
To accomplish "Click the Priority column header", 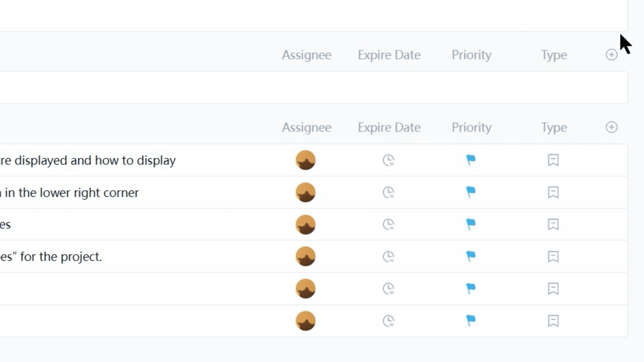I will tap(471, 127).
